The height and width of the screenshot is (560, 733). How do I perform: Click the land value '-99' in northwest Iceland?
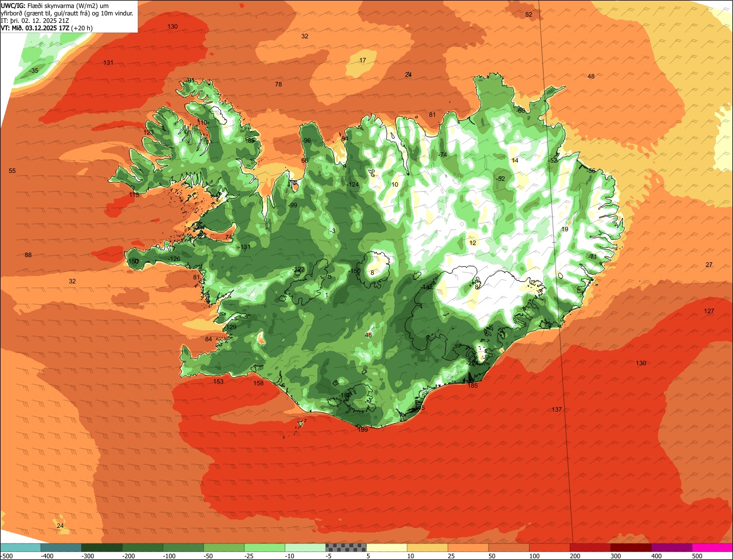292,205
